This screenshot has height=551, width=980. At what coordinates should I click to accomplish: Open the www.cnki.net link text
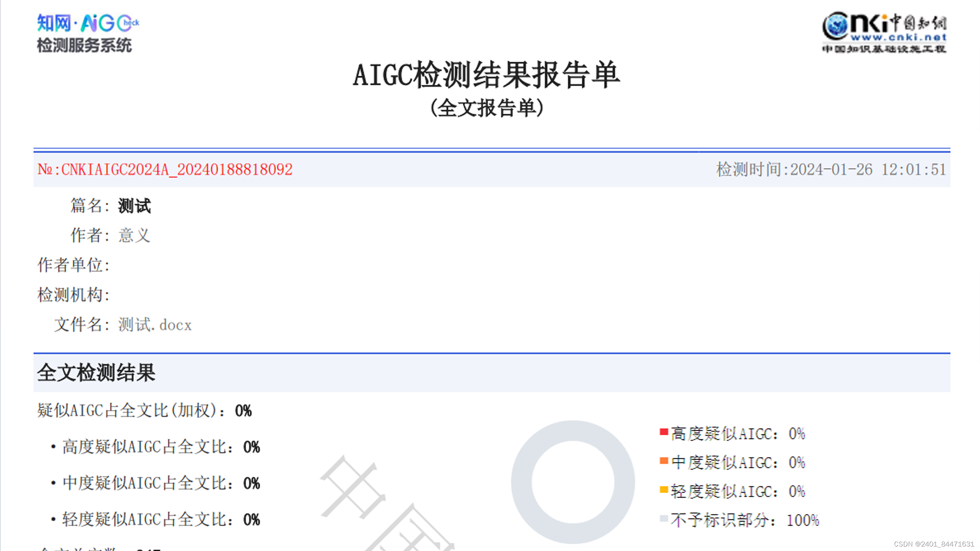coord(898,38)
